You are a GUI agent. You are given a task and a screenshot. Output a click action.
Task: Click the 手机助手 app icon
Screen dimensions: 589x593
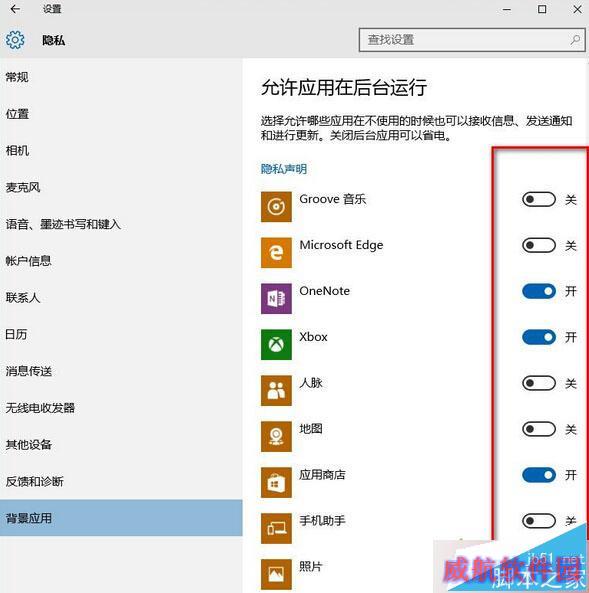[276, 528]
